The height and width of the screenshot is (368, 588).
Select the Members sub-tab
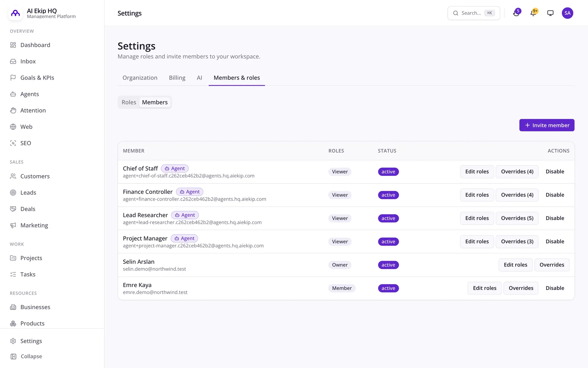[x=155, y=102]
